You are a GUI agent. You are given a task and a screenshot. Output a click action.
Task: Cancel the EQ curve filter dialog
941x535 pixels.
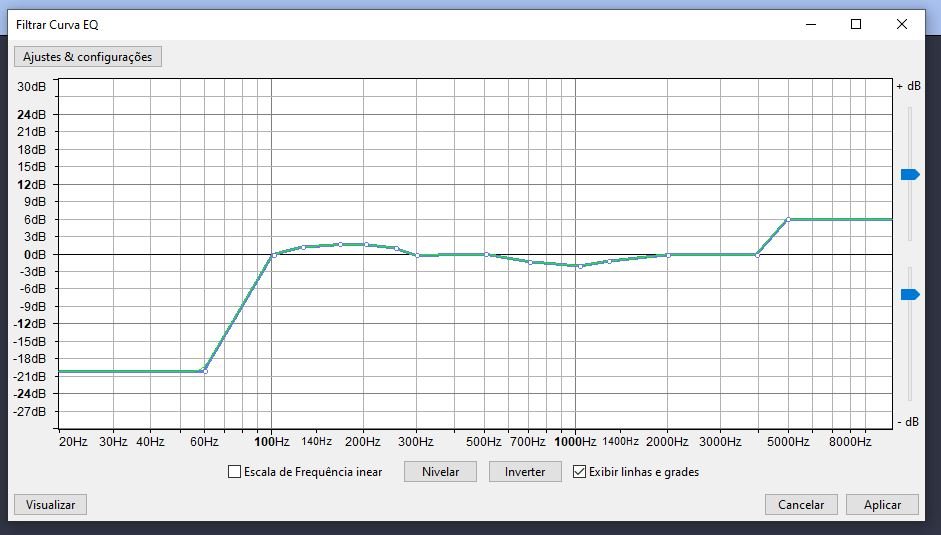coord(801,505)
